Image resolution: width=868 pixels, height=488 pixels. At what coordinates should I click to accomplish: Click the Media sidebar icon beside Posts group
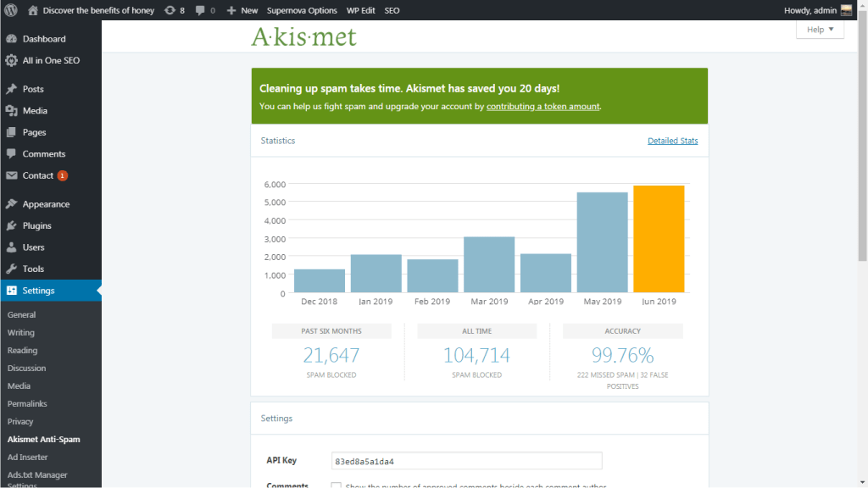11,111
